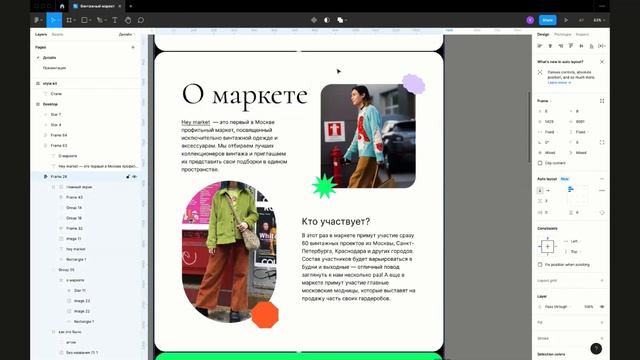This screenshot has height=360, width=640.
Task: Select the Text tool
Action: tap(115, 20)
